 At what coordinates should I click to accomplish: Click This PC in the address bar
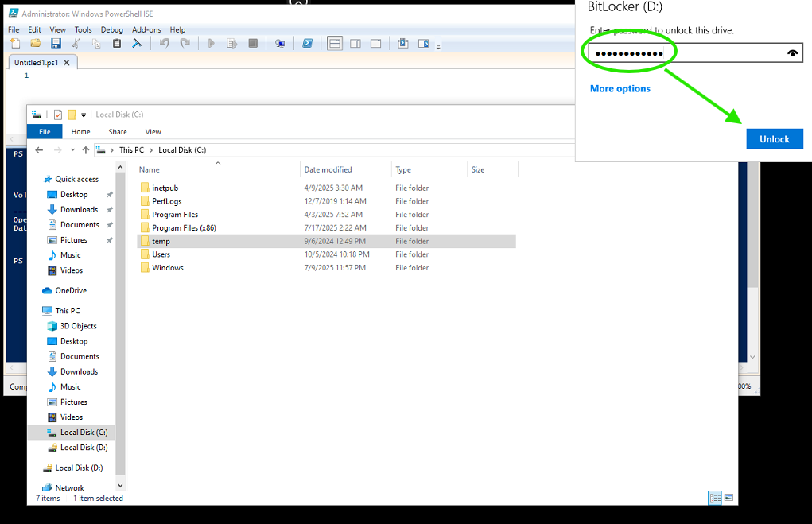131,150
